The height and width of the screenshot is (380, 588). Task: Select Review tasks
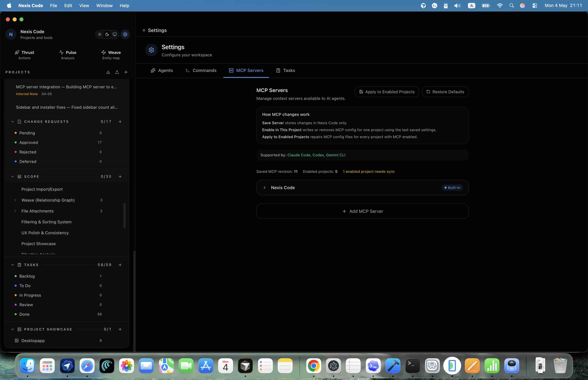point(58,305)
